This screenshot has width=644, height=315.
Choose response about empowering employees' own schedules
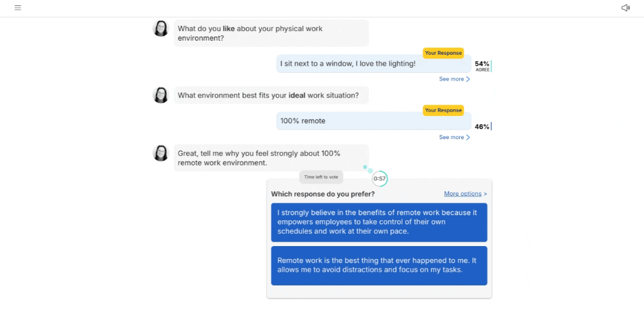[379, 222]
